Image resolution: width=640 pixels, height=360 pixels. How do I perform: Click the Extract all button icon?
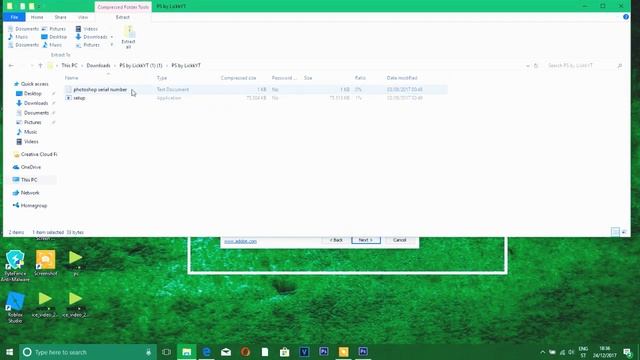[129, 37]
